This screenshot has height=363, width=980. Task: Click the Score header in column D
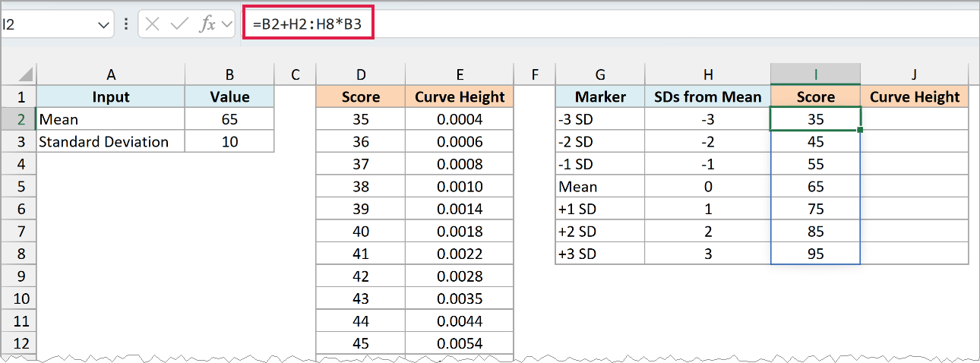(x=361, y=96)
